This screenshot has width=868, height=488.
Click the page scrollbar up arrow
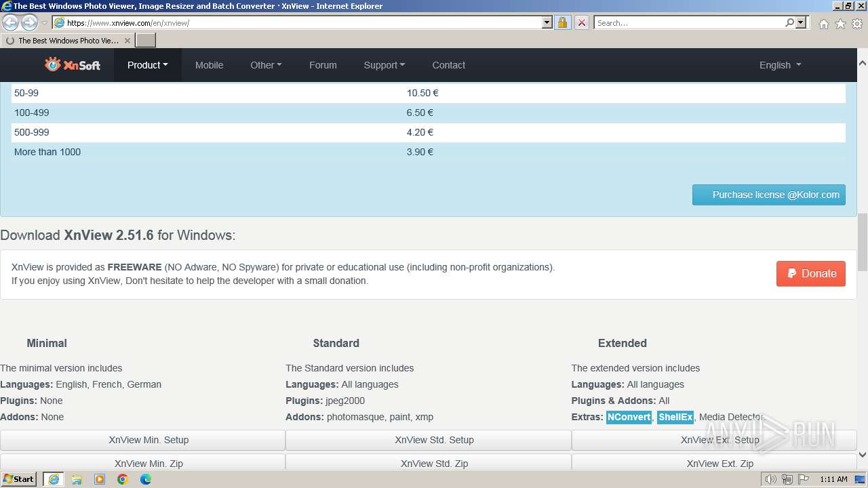(x=863, y=62)
